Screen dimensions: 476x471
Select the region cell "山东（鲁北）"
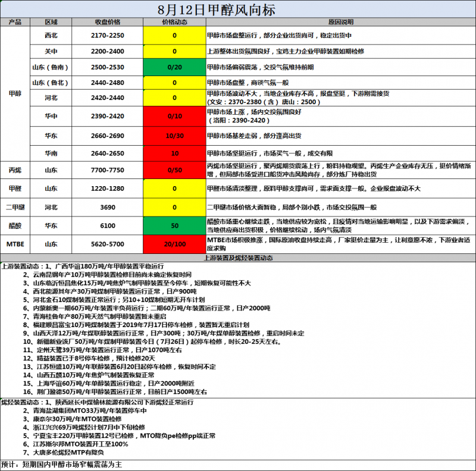pos(51,83)
